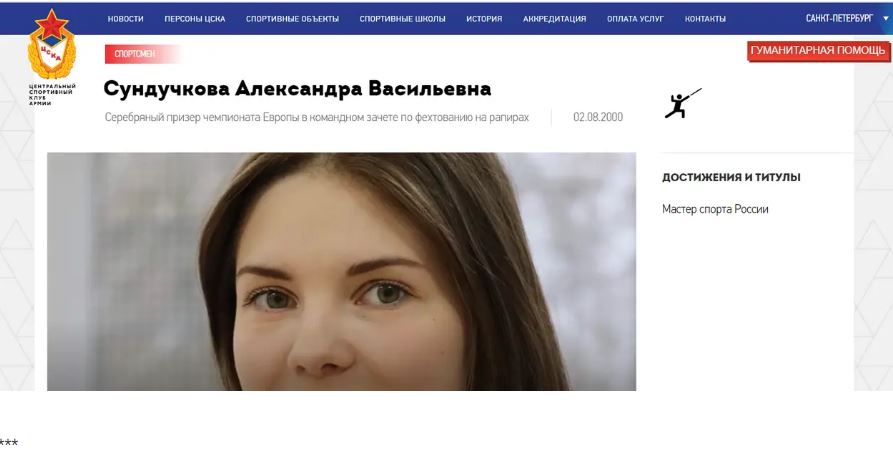This screenshot has width=893, height=467.
Task: Click the Мастер спорта России text
Action: coord(715,209)
